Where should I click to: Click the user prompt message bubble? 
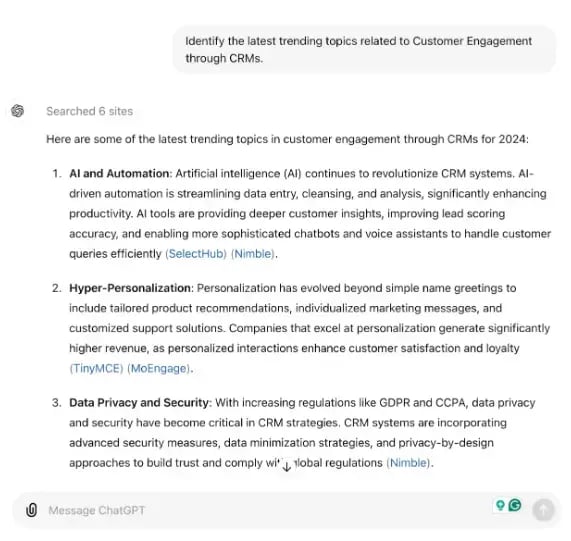click(364, 50)
